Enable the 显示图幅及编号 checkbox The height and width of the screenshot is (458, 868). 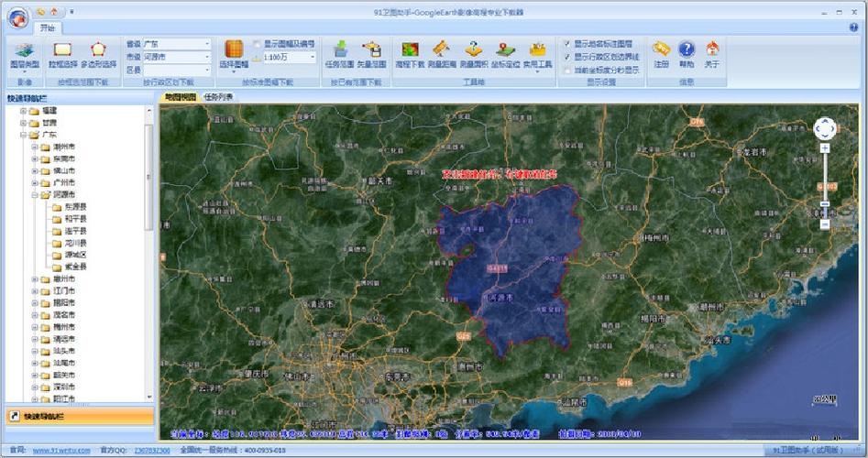click(x=257, y=43)
